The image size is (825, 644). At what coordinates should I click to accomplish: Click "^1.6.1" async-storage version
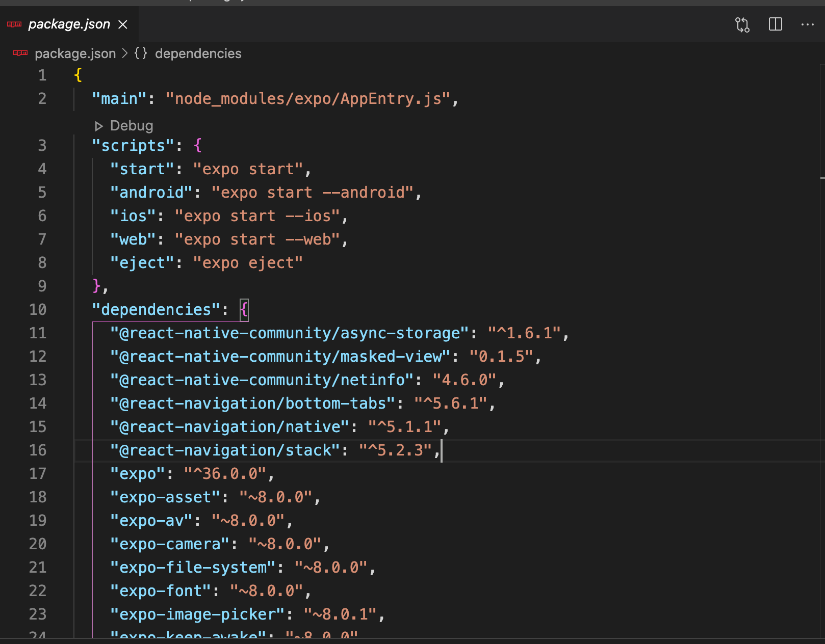click(525, 333)
